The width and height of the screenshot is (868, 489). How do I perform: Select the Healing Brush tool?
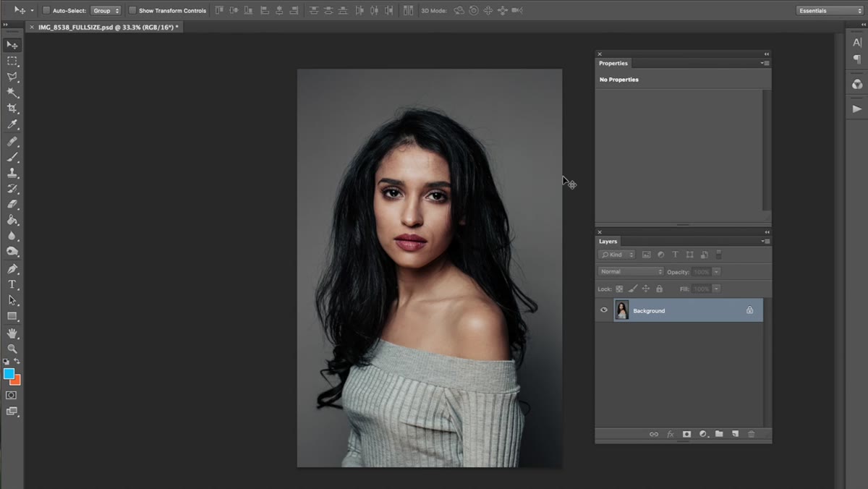[12, 142]
